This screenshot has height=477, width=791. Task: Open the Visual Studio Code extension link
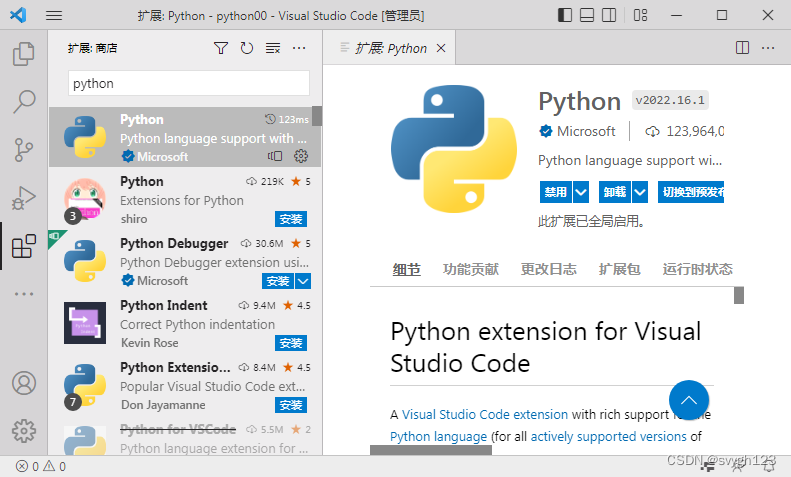click(485, 414)
